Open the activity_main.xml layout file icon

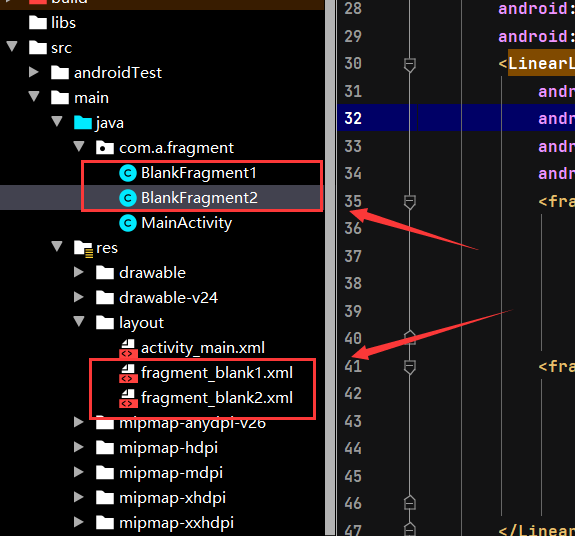(x=128, y=348)
